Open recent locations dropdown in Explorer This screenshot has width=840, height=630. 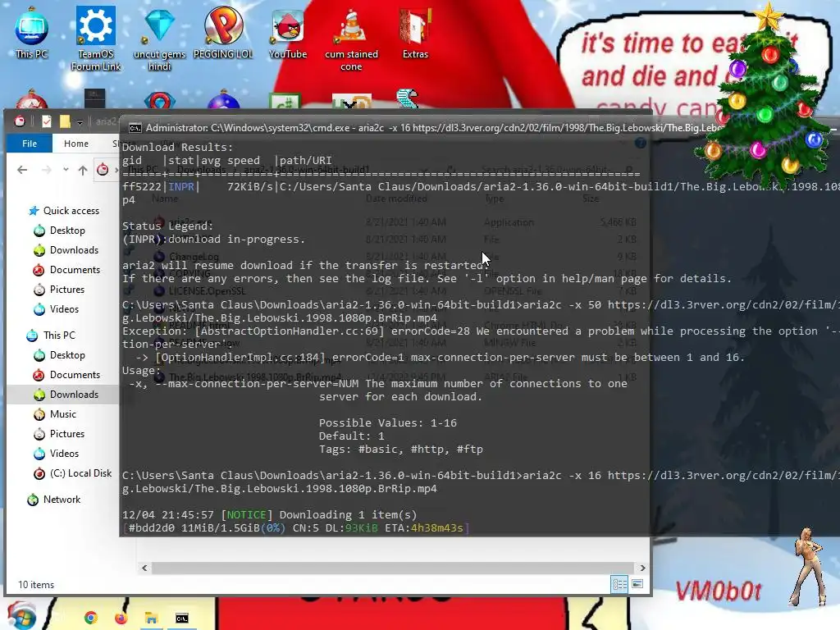(x=66, y=169)
